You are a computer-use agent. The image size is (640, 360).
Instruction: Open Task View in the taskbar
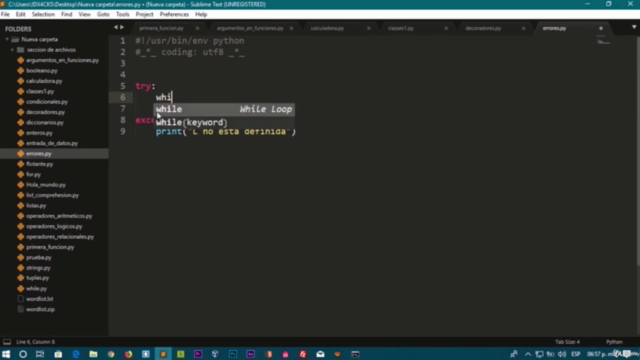[40, 354]
